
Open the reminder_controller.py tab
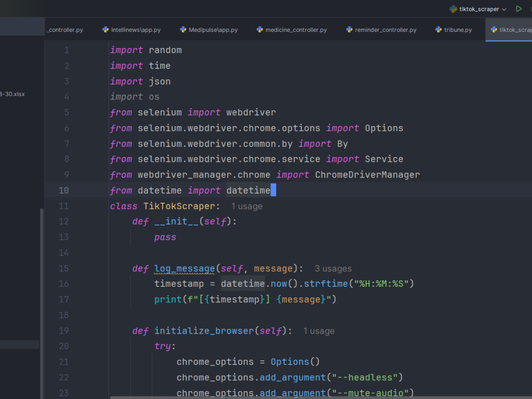click(381, 30)
